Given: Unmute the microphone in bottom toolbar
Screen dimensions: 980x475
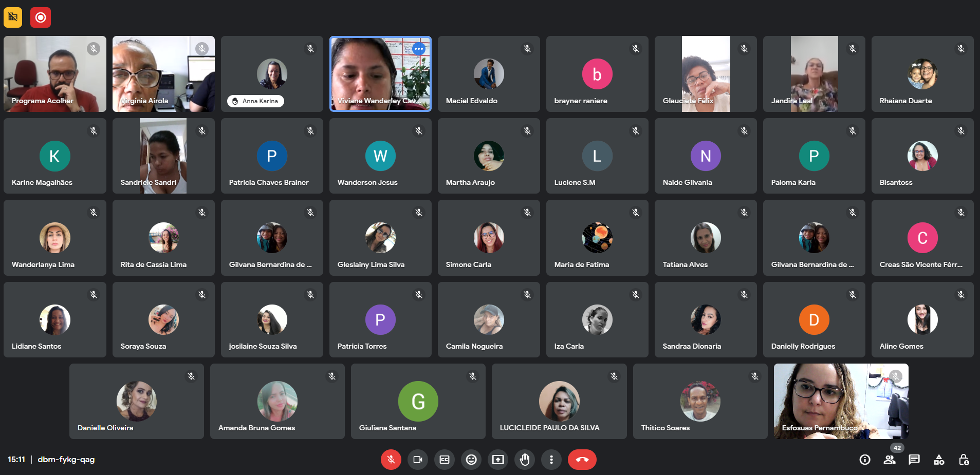Looking at the screenshot, I should tap(391, 460).
